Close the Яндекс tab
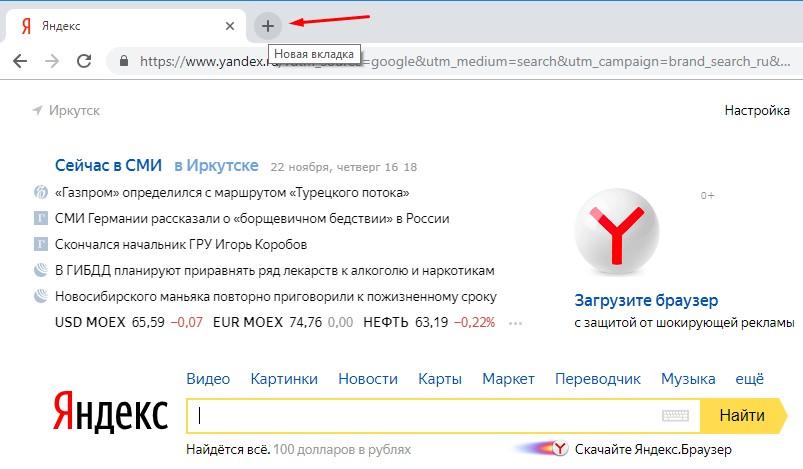The image size is (803, 469). coord(230,26)
